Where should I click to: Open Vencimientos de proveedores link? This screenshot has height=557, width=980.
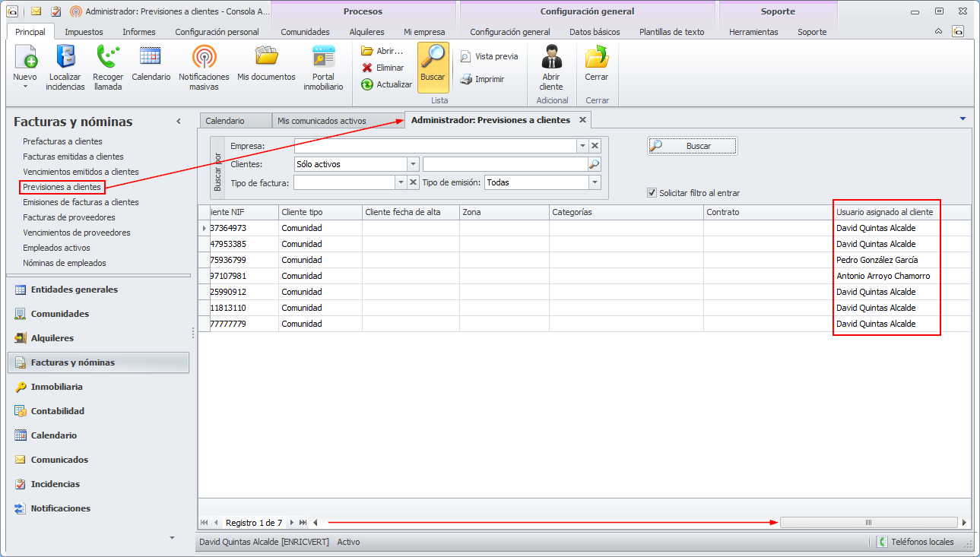(x=77, y=233)
